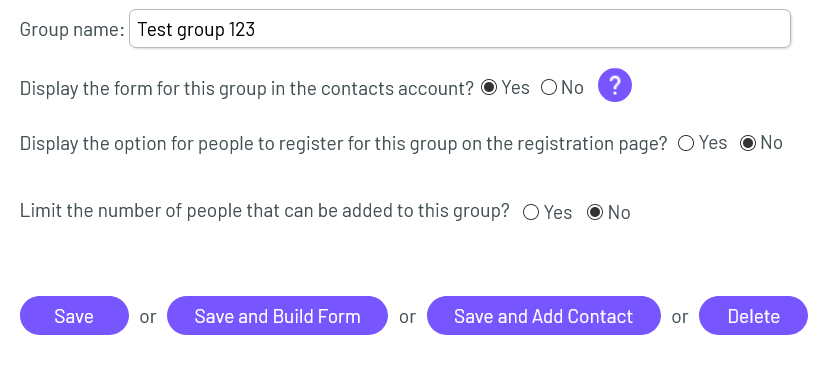Open the purple question mark help icon
This screenshot has height=368, width=831.
pyautogui.click(x=615, y=85)
